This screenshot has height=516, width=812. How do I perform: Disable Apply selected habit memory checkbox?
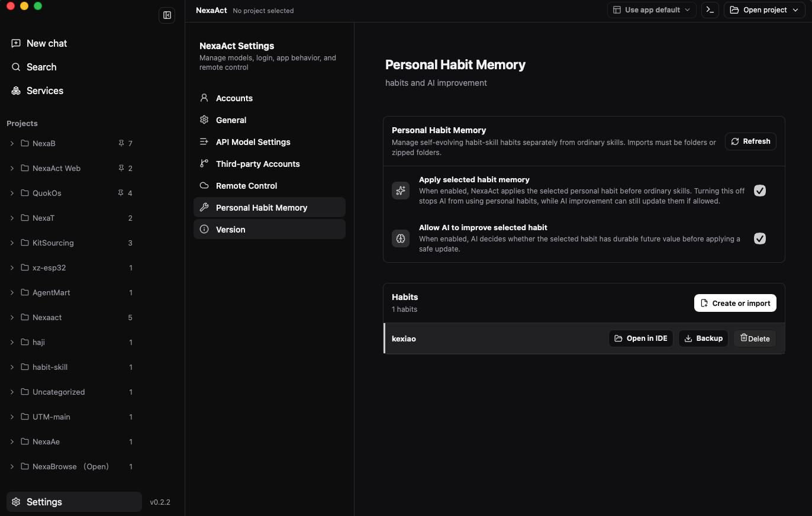point(760,191)
